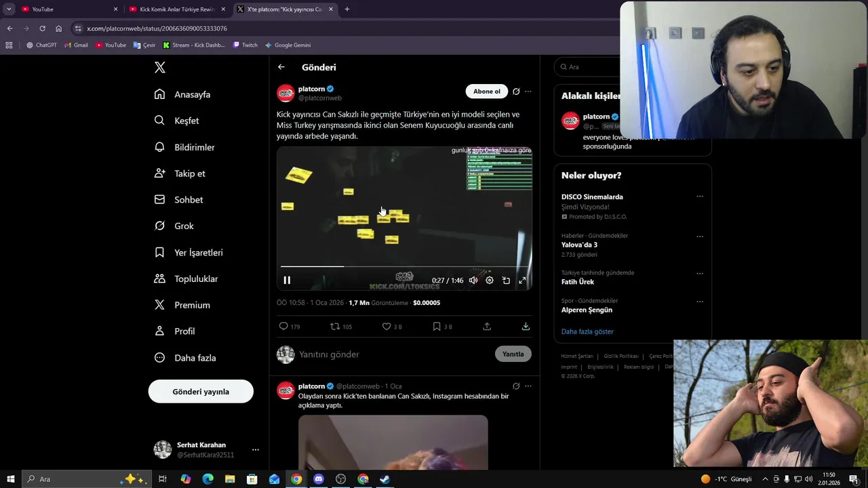Open Google Gemini bookmark

(x=288, y=45)
